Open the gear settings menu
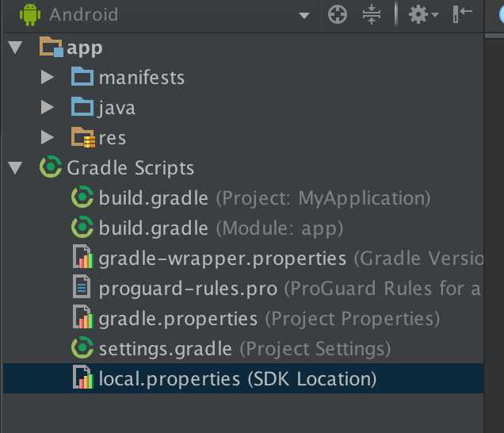Image resolution: width=504 pixels, height=433 pixels. [x=423, y=14]
